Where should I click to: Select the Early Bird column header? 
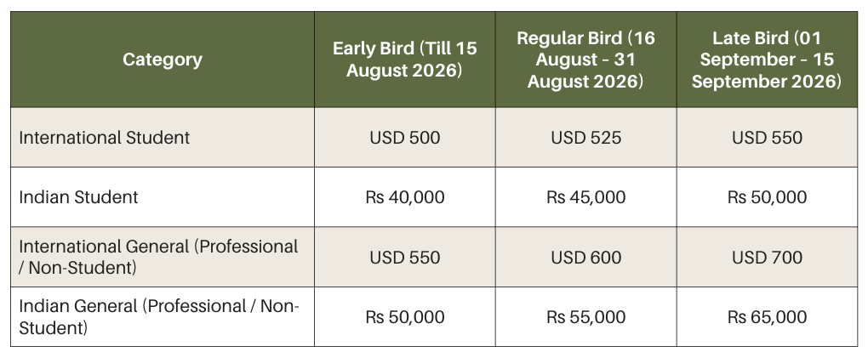click(x=405, y=60)
